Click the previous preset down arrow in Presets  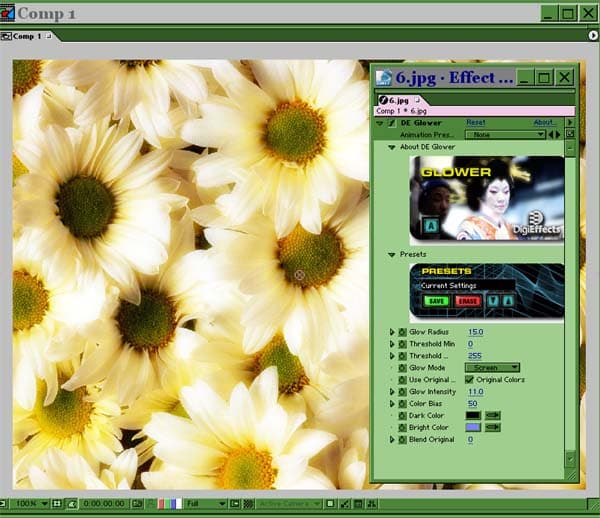[x=493, y=301]
